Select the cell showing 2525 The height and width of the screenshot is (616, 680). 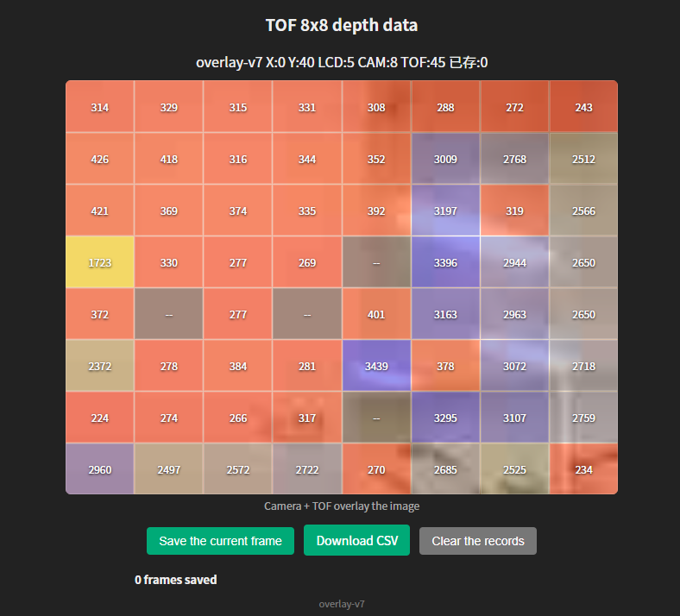pyautogui.click(x=515, y=469)
